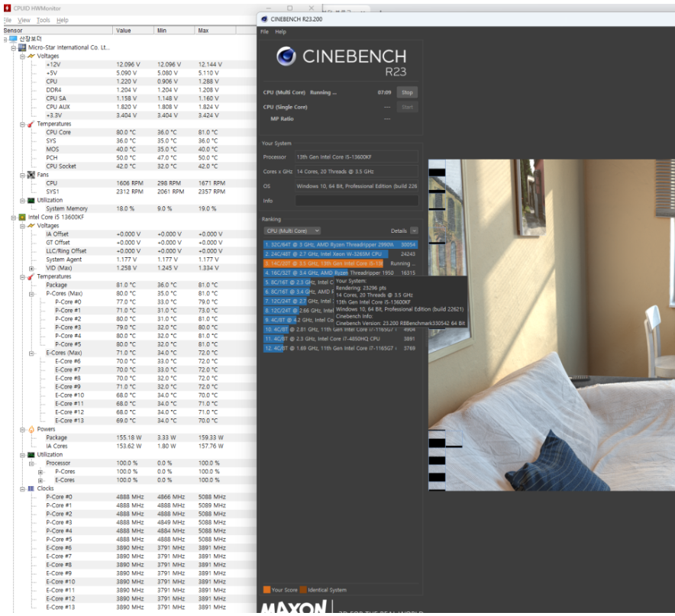Open the File menu in Cinebench

[264, 32]
